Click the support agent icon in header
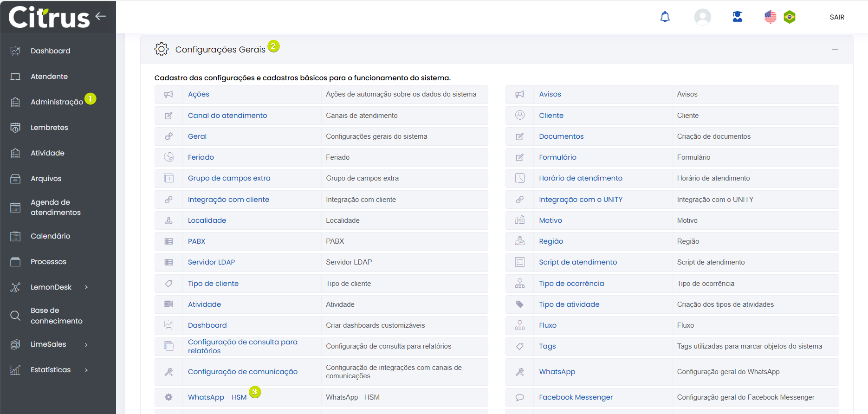Viewport: 868px width, 414px height. [x=737, y=17]
